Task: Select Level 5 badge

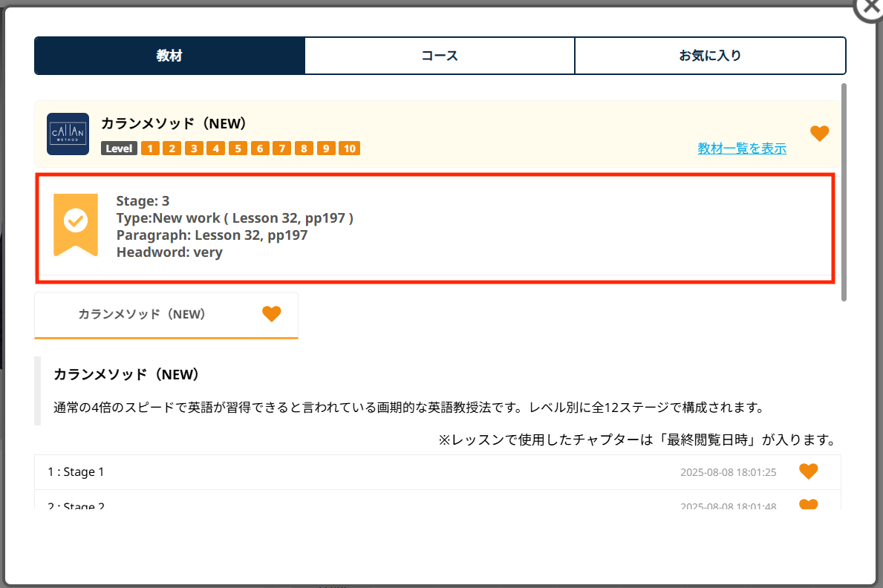Action: pos(238,148)
